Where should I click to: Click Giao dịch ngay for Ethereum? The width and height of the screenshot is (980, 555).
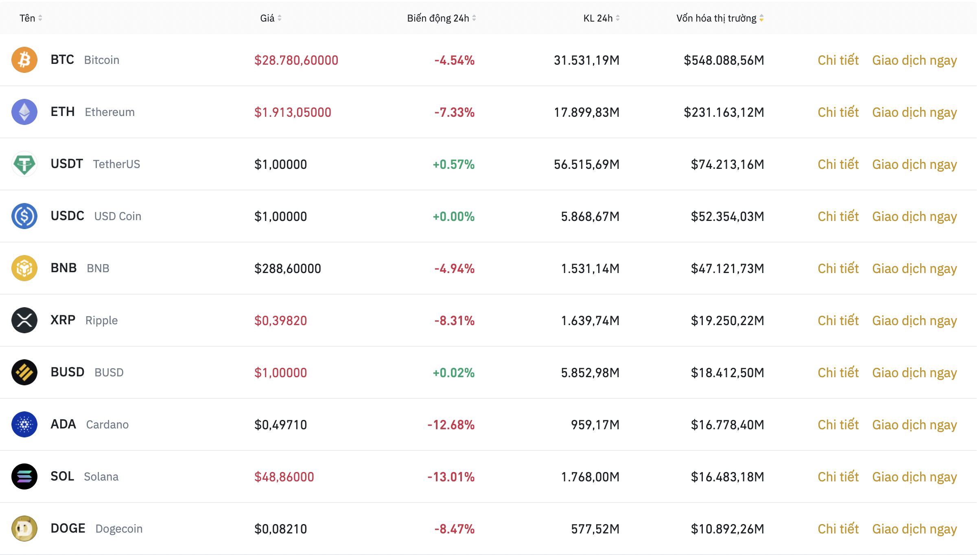click(x=914, y=112)
